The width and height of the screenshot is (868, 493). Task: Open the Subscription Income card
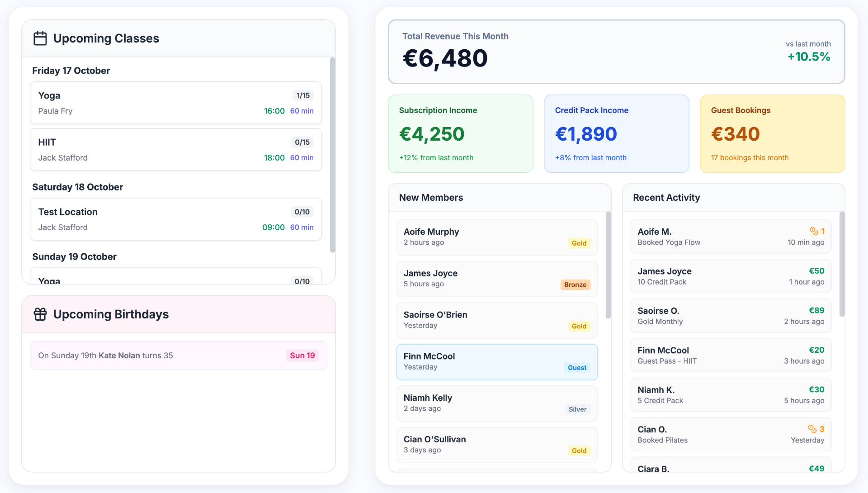point(460,134)
